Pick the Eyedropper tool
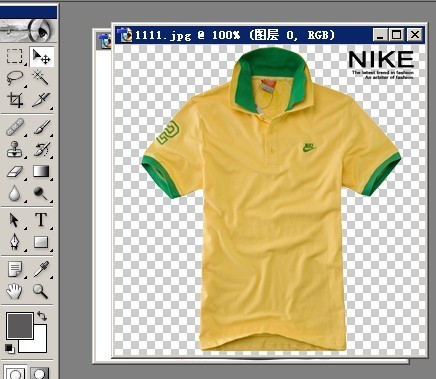This screenshot has width=436, height=379. [41, 269]
